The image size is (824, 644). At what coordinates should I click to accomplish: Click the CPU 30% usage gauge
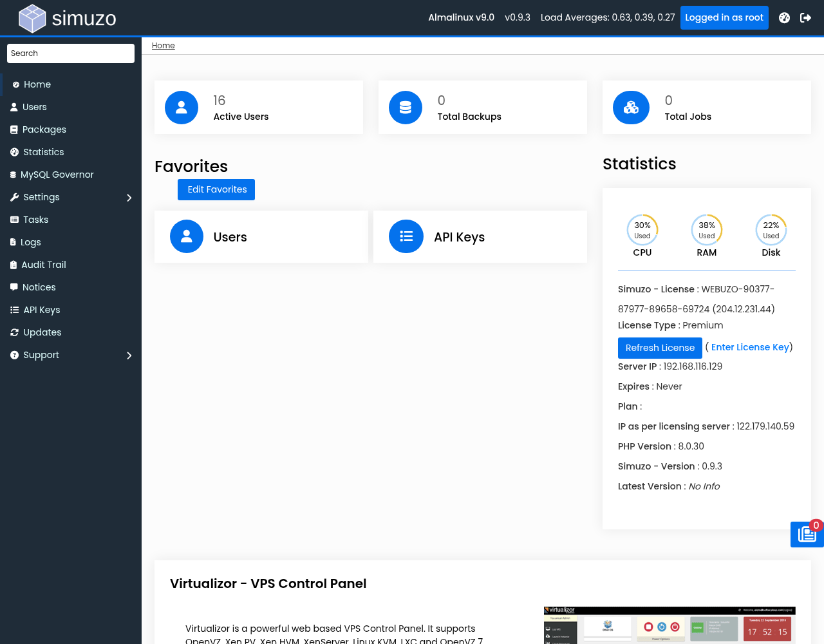[x=642, y=230]
